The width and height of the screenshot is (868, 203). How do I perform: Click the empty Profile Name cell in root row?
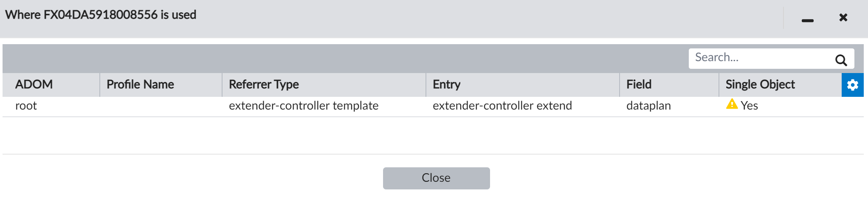161,106
